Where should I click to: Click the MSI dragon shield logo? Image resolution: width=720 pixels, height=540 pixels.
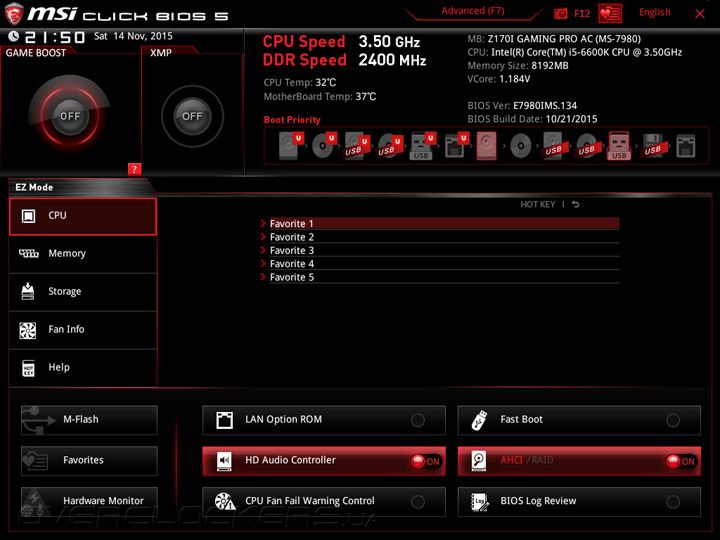[14, 14]
